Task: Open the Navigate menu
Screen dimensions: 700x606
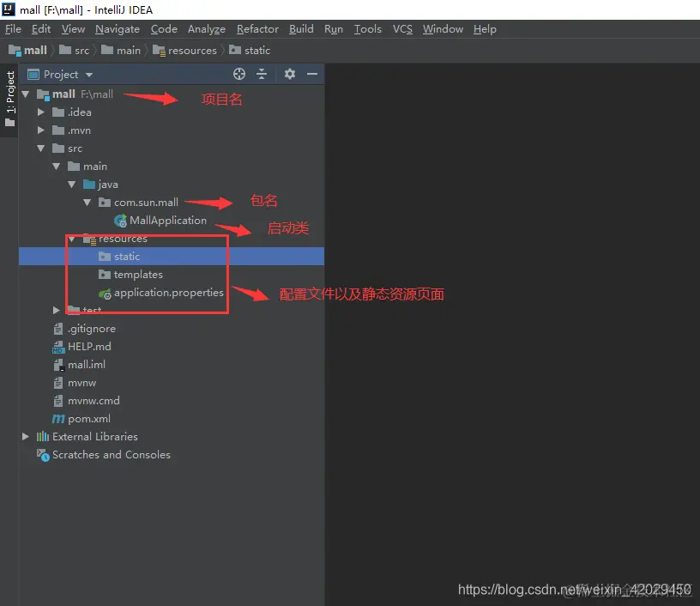Action: tap(118, 29)
